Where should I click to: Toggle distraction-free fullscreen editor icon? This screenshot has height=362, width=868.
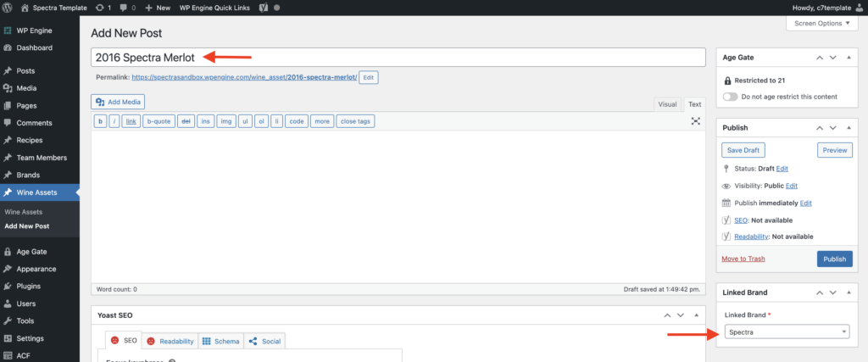pyautogui.click(x=696, y=121)
